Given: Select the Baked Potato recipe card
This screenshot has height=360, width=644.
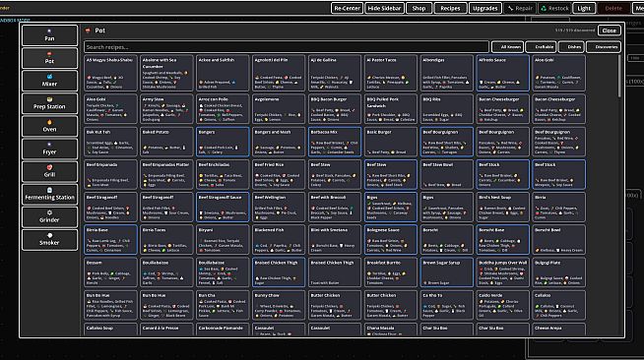Looking at the screenshot, I should [x=166, y=142].
